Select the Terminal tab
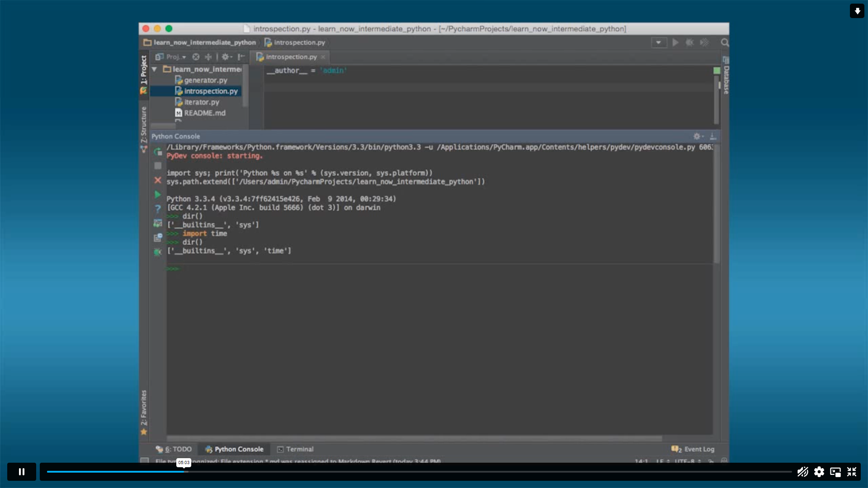The height and width of the screenshot is (488, 868). (299, 449)
